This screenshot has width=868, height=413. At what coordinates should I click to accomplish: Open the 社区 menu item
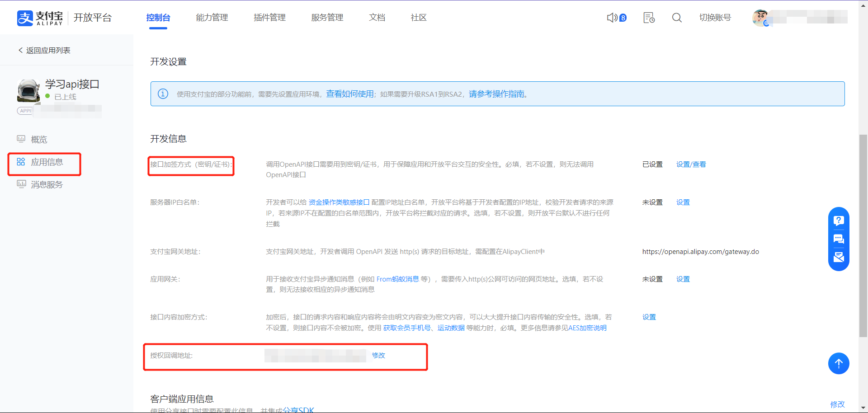[418, 17]
